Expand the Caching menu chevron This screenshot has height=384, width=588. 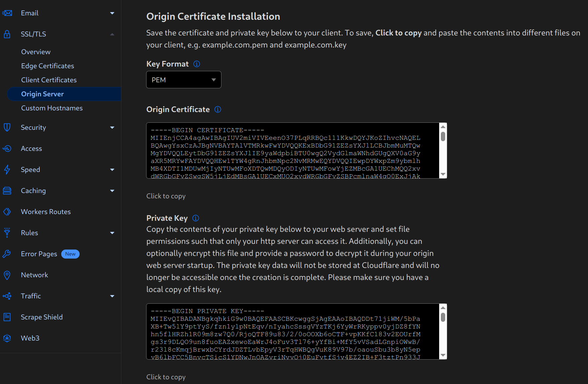[112, 191]
